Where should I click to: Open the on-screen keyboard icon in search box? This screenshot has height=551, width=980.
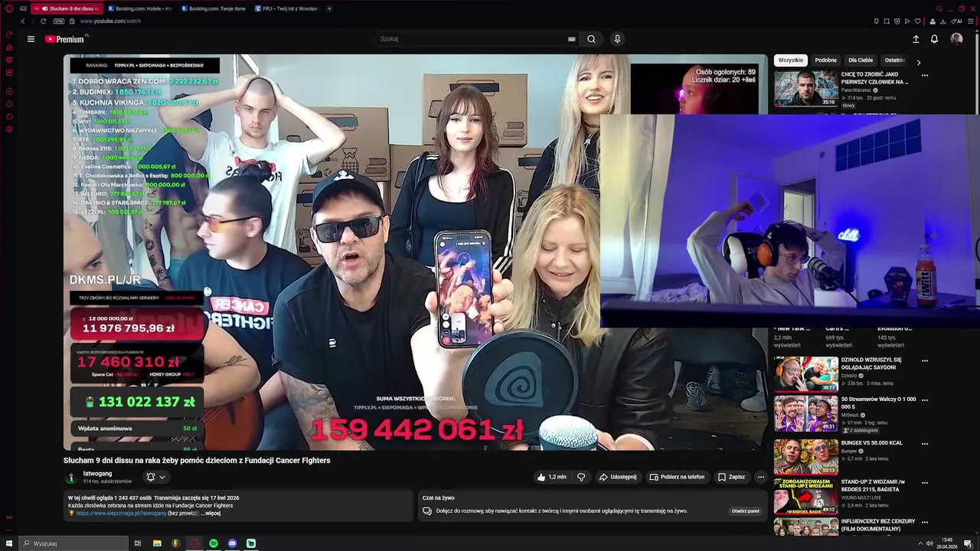[571, 39]
